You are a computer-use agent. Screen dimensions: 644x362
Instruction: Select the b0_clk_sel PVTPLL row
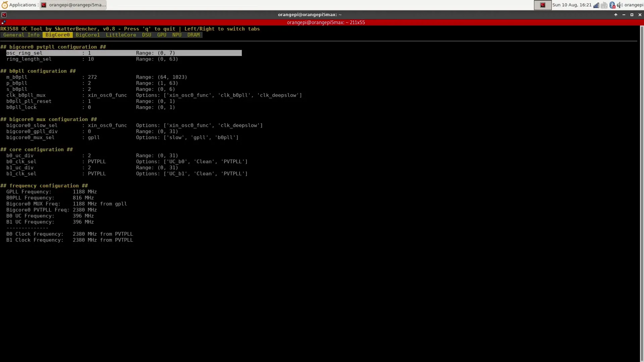click(x=97, y=162)
